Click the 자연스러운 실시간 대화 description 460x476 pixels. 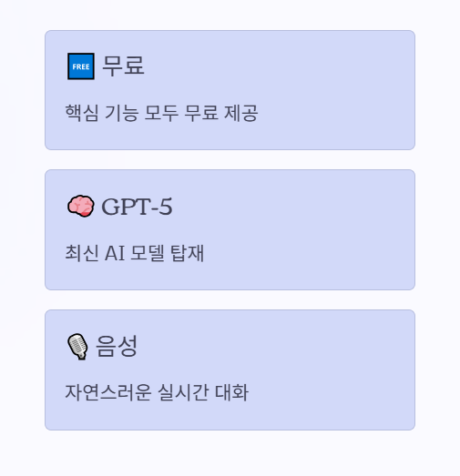coord(157,392)
